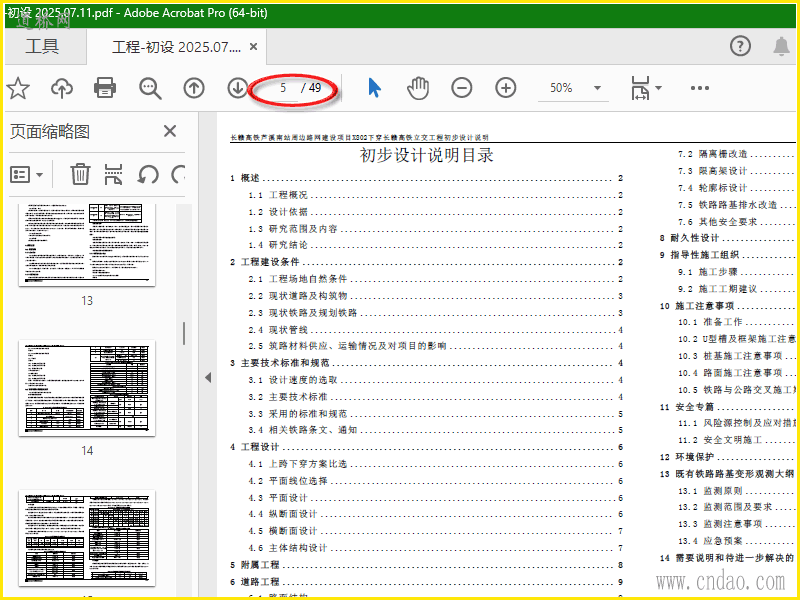Click TOC entry 13.4 应急预案
800x600 pixels.
736,540
